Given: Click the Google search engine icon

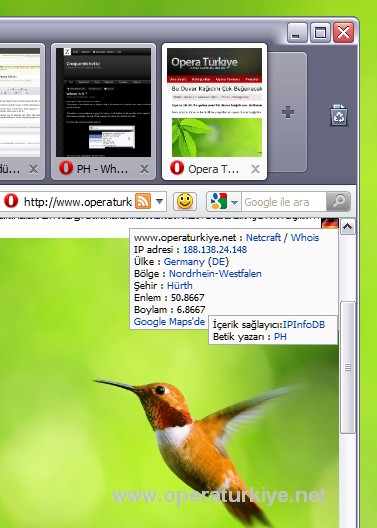Looking at the screenshot, I should click(218, 201).
